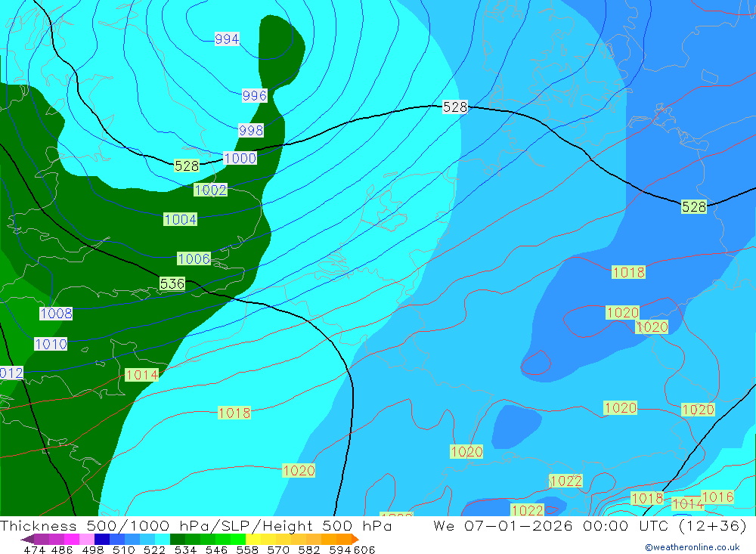
Task: Click the legend value 534
Action: pos(185,549)
